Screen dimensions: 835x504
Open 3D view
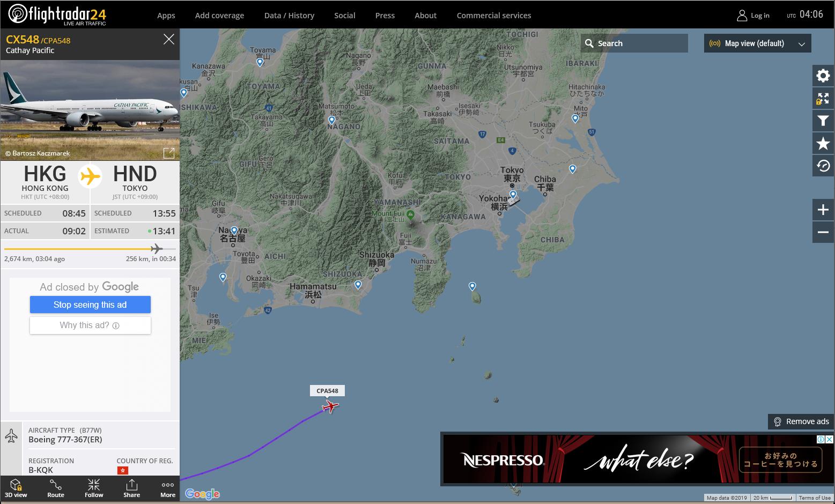[16, 488]
